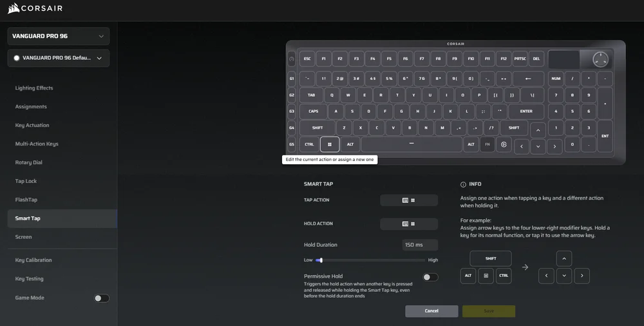Select the FN key
Image resolution: width=644 pixels, height=326 pixels.
[488, 145]
